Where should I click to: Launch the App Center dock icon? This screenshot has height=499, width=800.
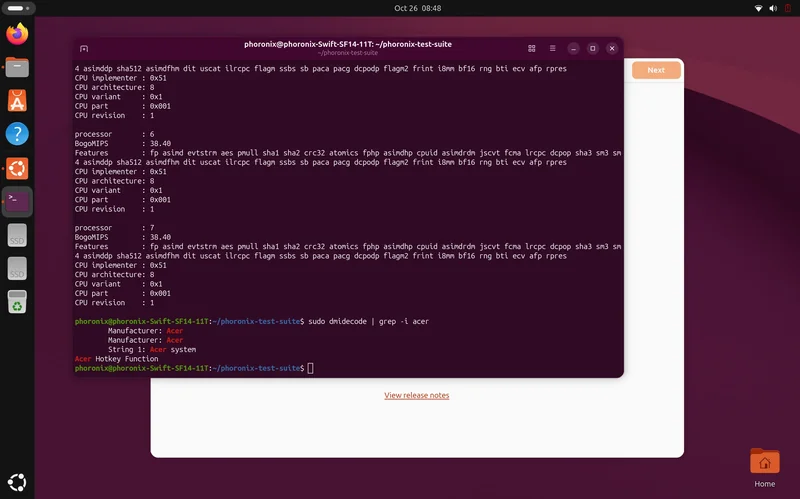tap(17, 101)
